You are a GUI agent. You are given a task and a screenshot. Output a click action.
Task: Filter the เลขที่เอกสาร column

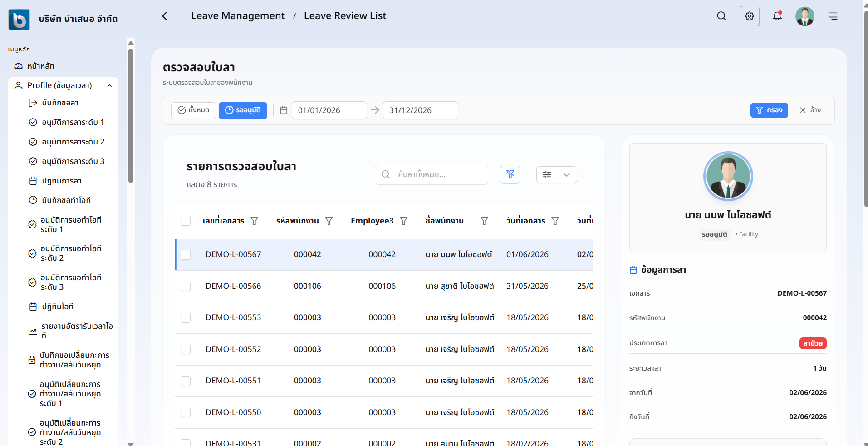pos(255,221)
